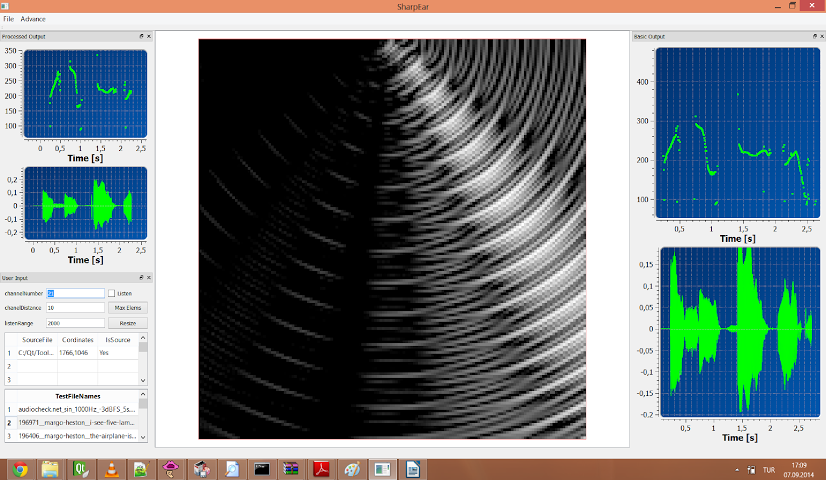Open Paint from the taskbar

(352, 469)
